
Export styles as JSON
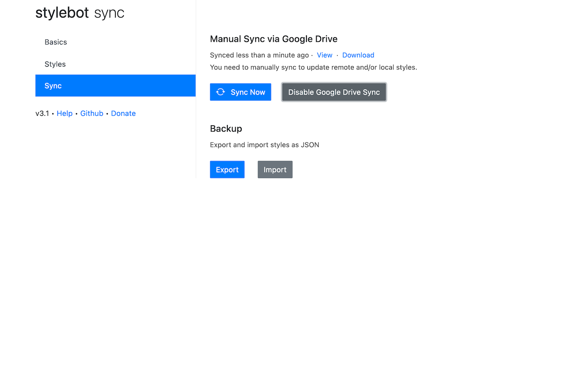(227, 170)
